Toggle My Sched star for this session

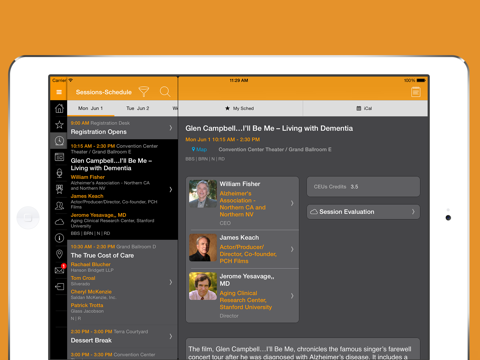tap(240, 108)
